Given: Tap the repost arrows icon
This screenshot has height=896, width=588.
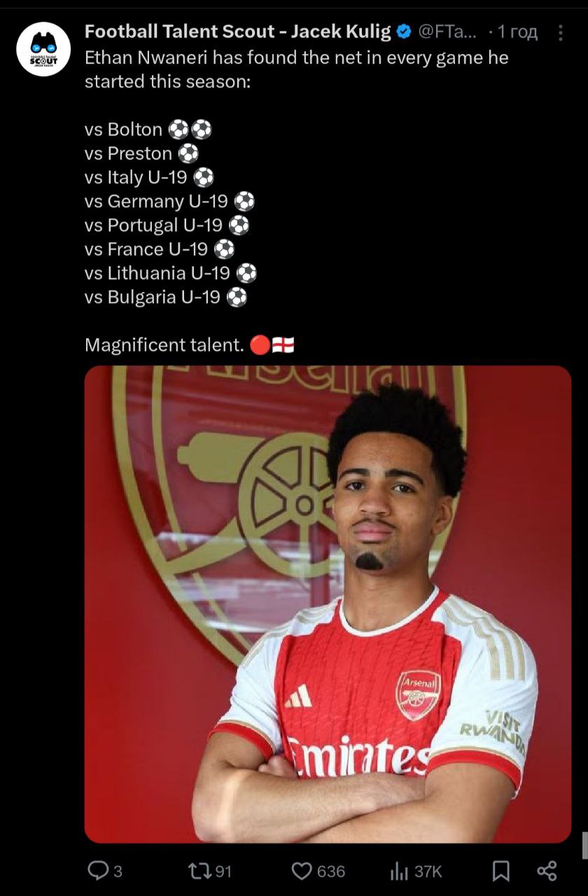Looking at the screenshot, I should 199,871.
